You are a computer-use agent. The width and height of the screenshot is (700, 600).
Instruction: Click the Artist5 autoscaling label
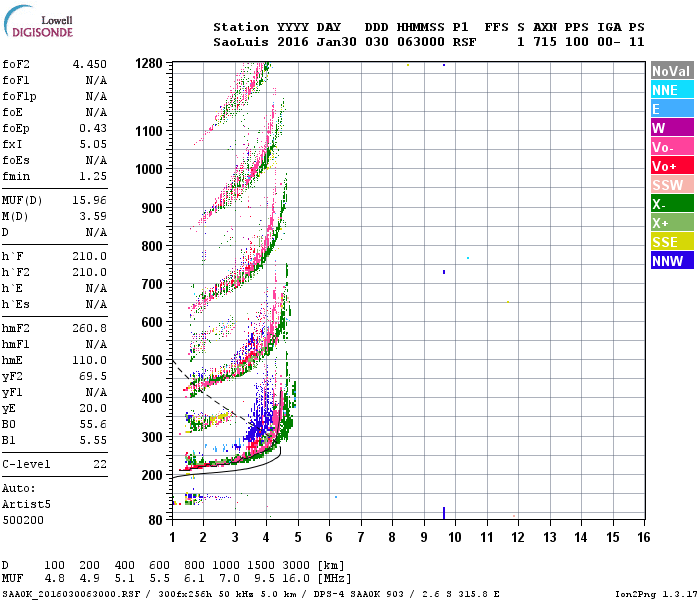tap(26, 504)
